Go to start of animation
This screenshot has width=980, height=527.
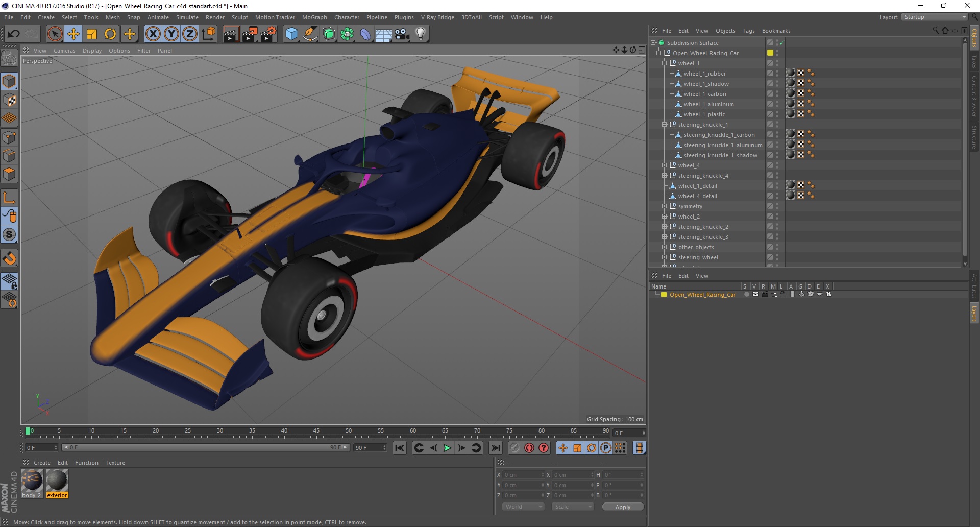pos(399,448)
